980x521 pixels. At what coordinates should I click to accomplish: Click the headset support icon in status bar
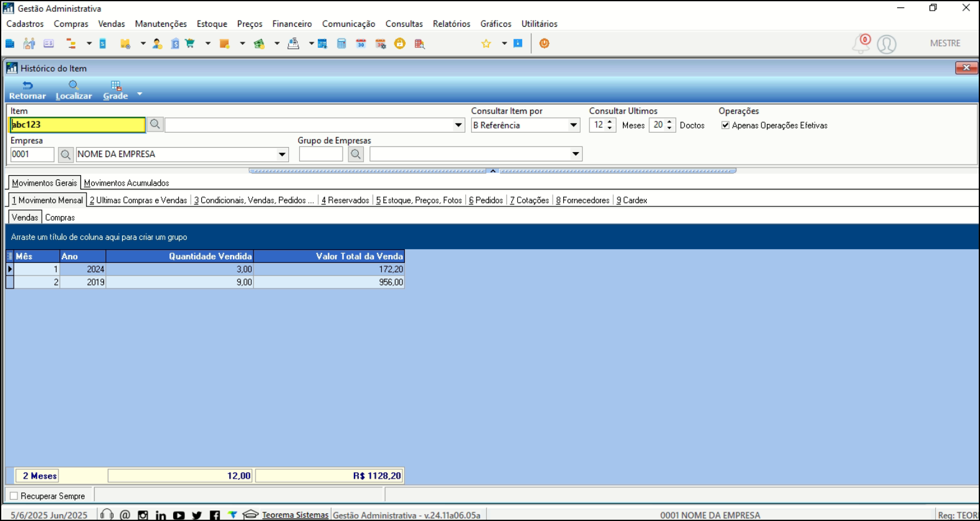[x=107, y=515]
